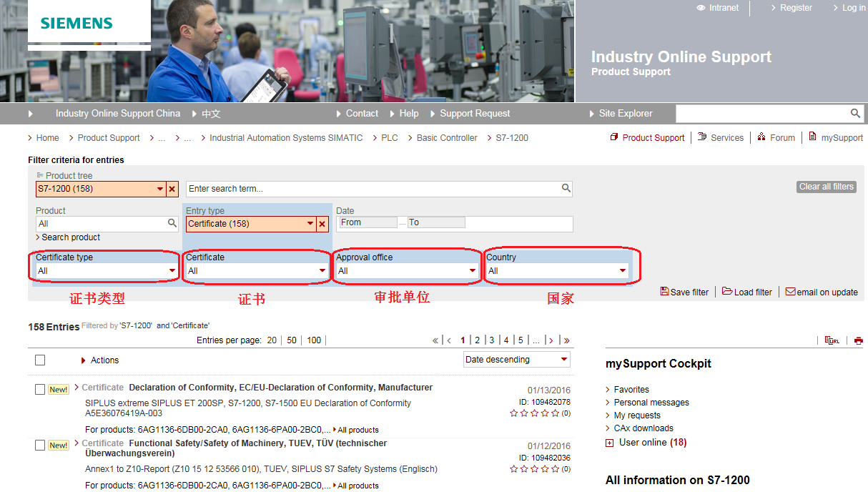Open the My requests link
Viewport: 868px width, 492px height.
click(x=637, y=415)
